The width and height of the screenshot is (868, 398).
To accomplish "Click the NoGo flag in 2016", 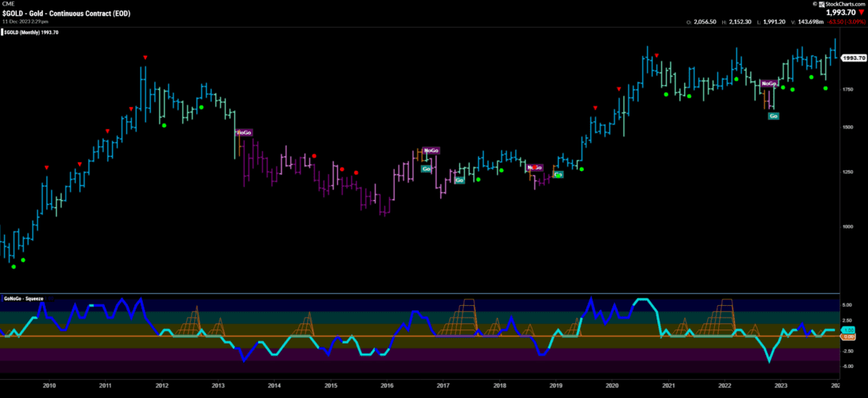I will (431, 151).
